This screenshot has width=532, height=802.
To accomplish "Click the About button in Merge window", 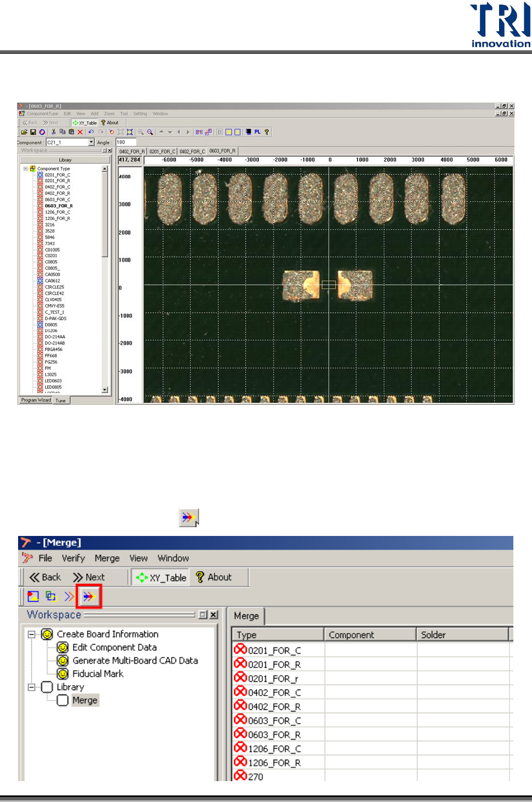I will click(x=214, y=577).
